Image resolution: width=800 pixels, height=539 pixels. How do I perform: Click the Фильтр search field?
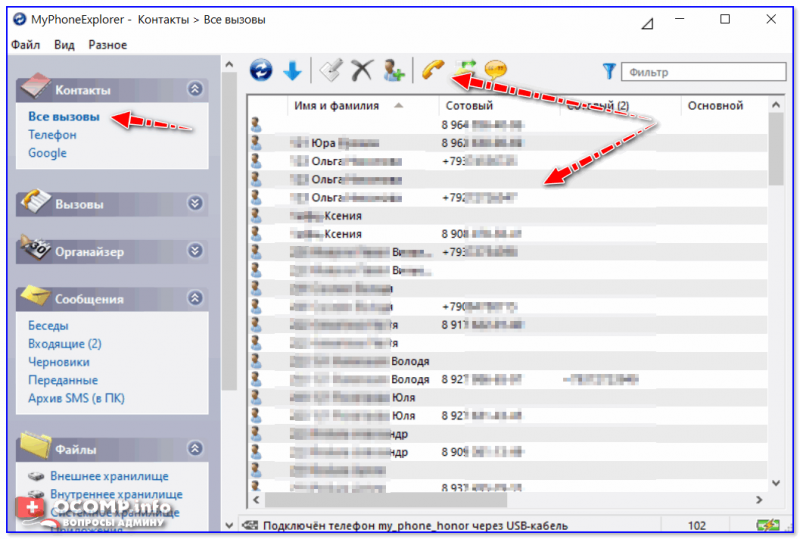click(704, 72)
